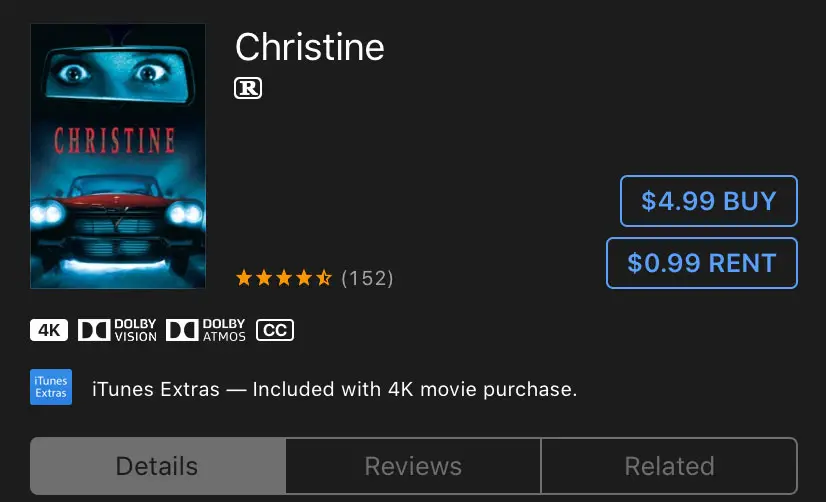This screenshot has width=826, height=502.
Task: Click the second orange rating star
Action: (264, 278)
